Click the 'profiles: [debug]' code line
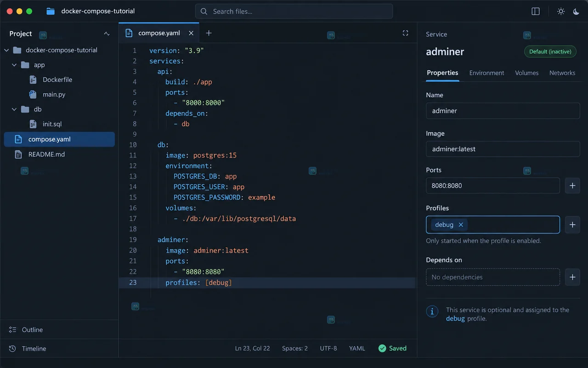This screenshot has width=588, height=368. [198, 283]
